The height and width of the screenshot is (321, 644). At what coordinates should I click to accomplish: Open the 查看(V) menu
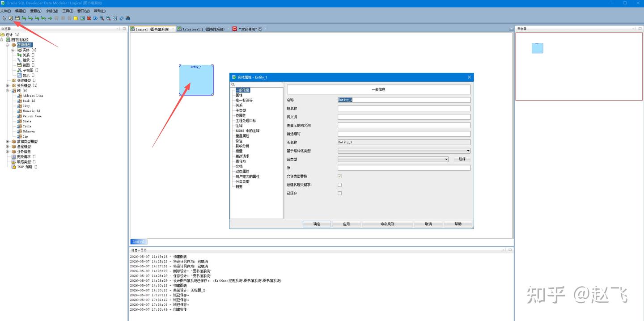click(35, 11)
